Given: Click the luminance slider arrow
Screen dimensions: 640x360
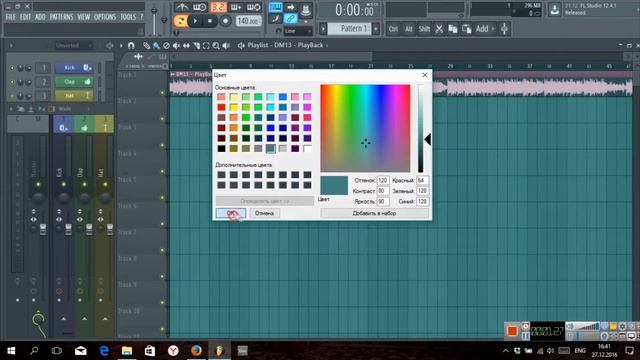Looking at the screenshot, I should click(427, 140).
